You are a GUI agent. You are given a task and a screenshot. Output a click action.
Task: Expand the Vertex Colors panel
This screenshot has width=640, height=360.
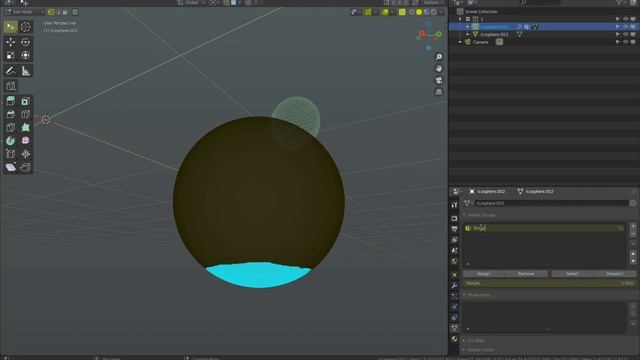click(464, 350)
